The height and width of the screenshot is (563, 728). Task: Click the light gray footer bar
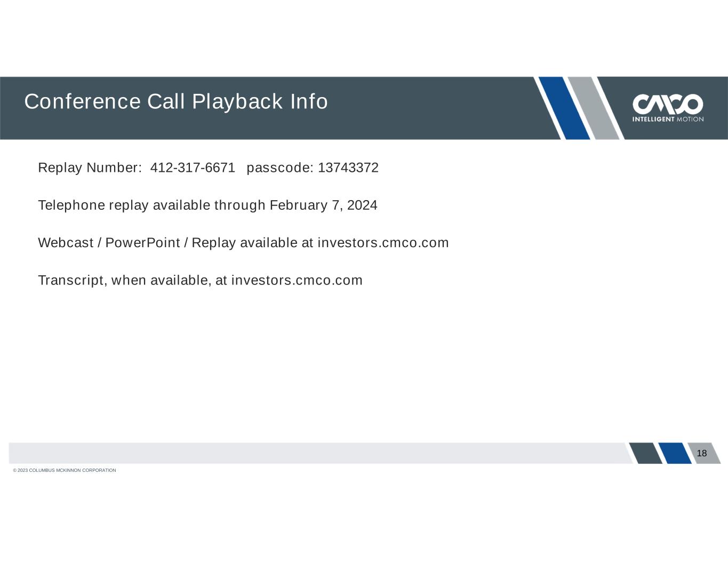[x=318, y=453]
